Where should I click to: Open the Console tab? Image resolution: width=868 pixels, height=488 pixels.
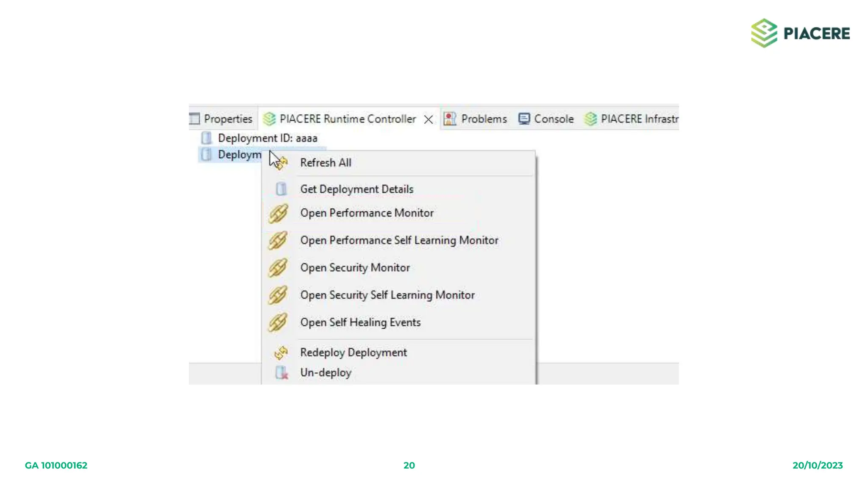553,119
